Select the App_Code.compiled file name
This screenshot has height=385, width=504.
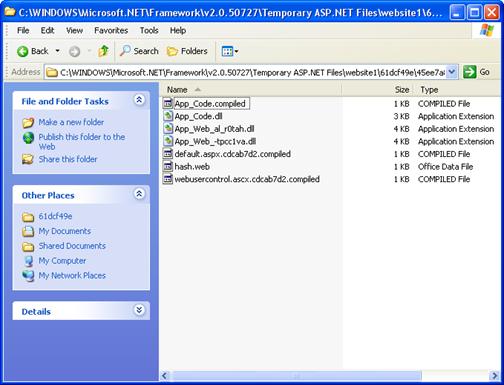[x=210, y=104]
